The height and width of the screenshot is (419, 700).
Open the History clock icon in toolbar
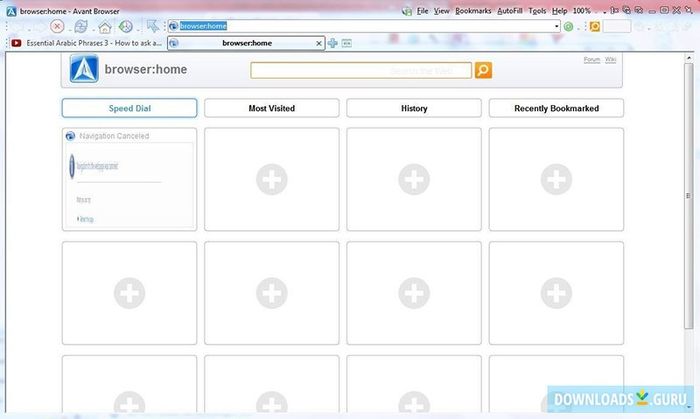click(126, 26)
